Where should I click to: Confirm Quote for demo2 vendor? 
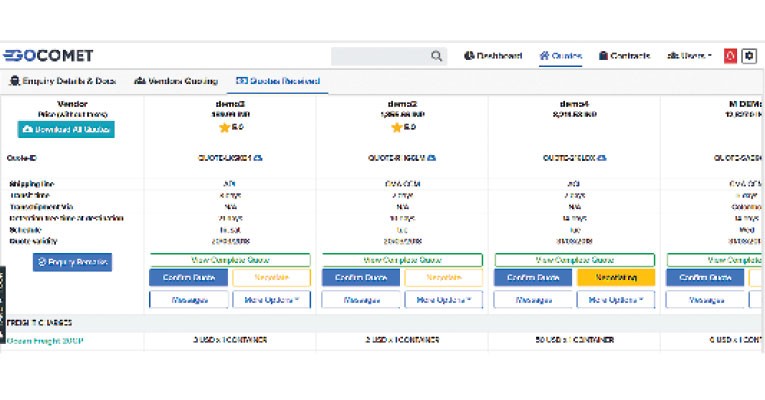(x=361, y=278)
